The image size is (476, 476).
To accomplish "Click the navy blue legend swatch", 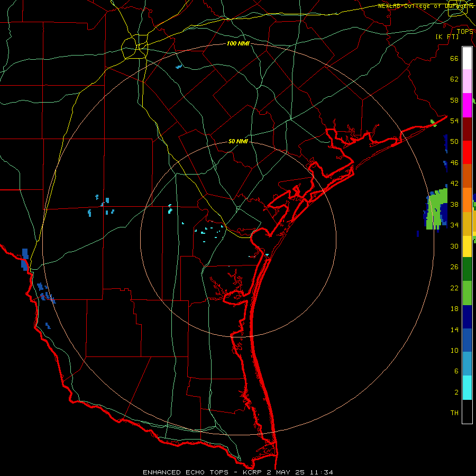I will [467, 317].
